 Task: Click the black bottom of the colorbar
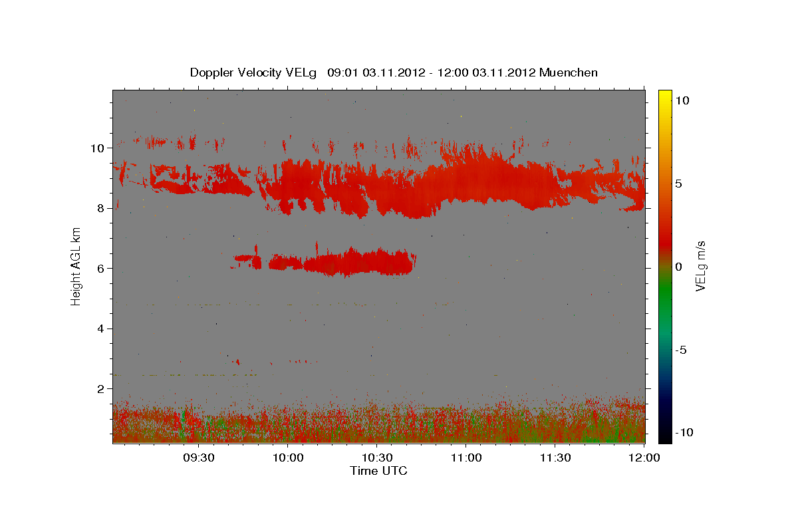[x=664, y=436]
